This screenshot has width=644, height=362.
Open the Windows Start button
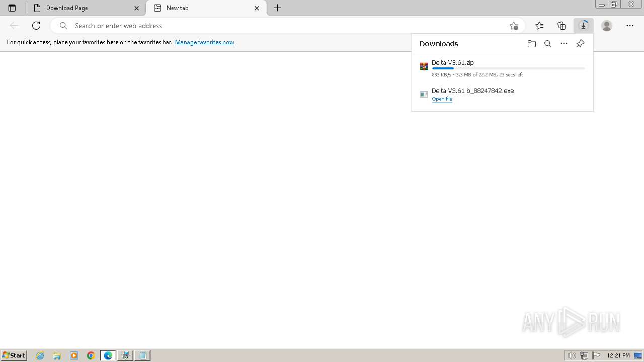(14, 355)
